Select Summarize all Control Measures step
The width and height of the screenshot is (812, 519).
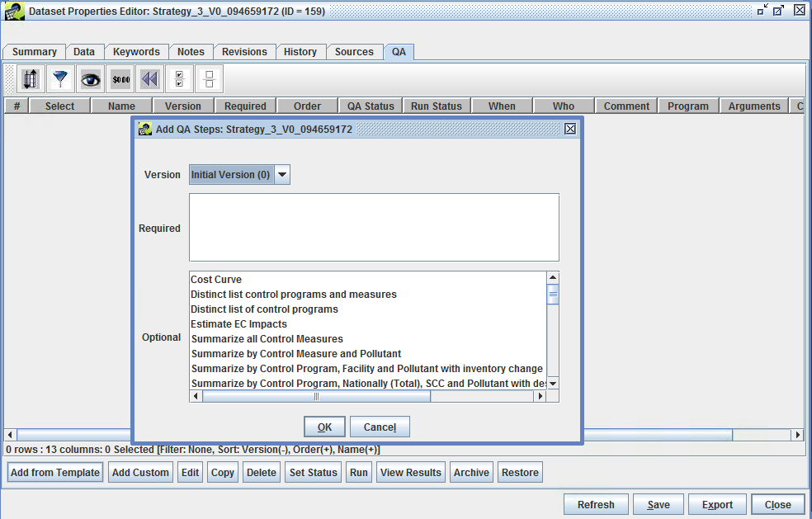coord(267,338)
